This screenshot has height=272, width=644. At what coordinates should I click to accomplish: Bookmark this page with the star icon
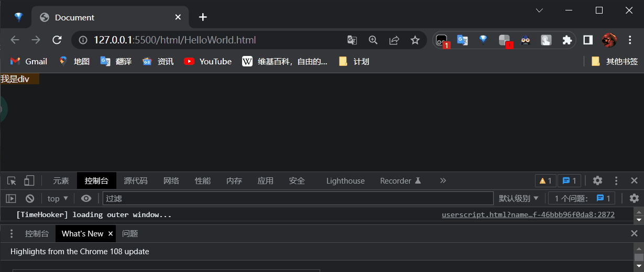[415, 40]
